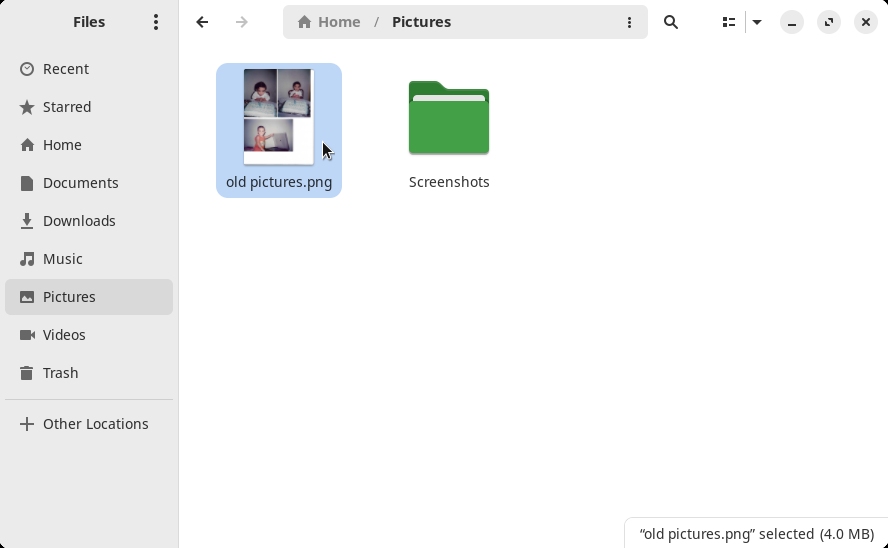Open Documents in the sidebar
This screenshot has height=548, width=888.
pos(89,183)
